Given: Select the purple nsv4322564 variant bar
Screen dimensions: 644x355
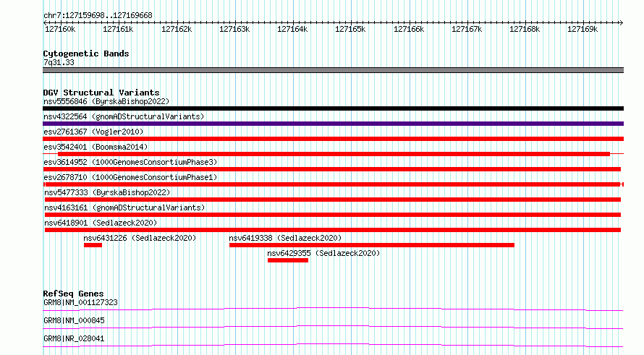Looking at the screenshot, I should click(x=333, y=124).
